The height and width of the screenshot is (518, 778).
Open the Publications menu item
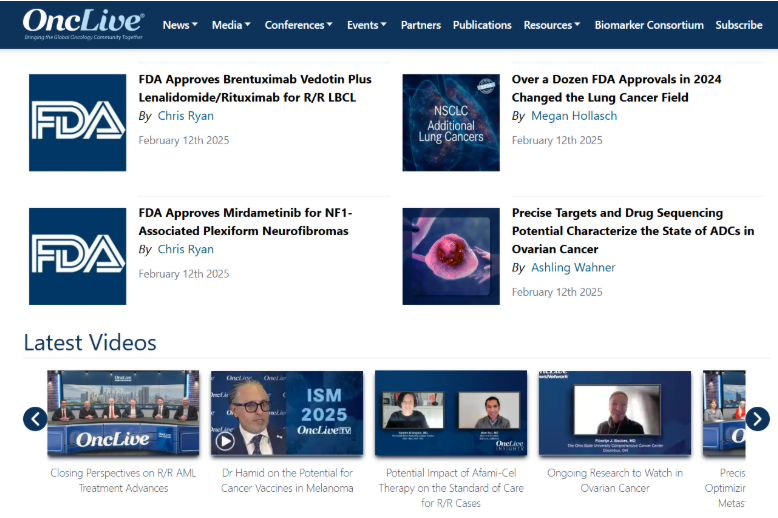[482, 25]
